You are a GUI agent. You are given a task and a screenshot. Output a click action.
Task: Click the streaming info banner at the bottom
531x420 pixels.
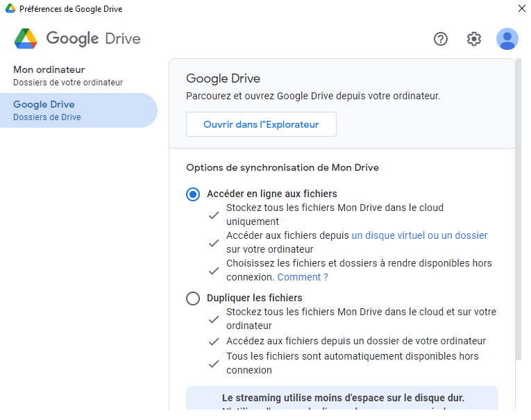coord(342,398)
